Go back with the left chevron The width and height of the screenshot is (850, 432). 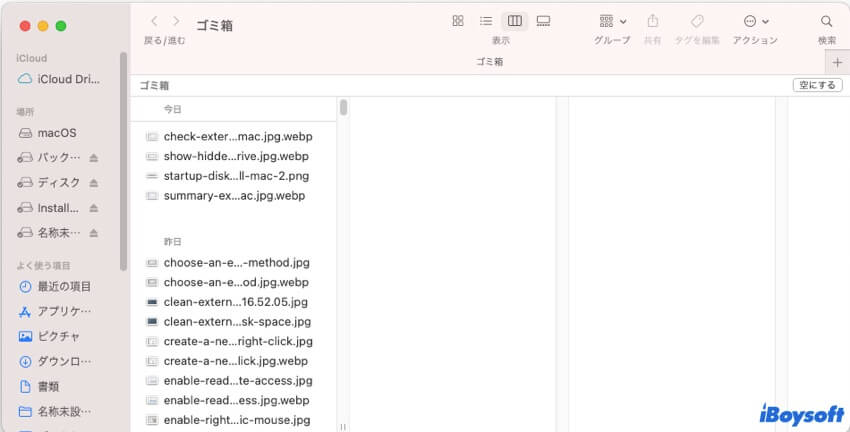click(x=154, y=21)
